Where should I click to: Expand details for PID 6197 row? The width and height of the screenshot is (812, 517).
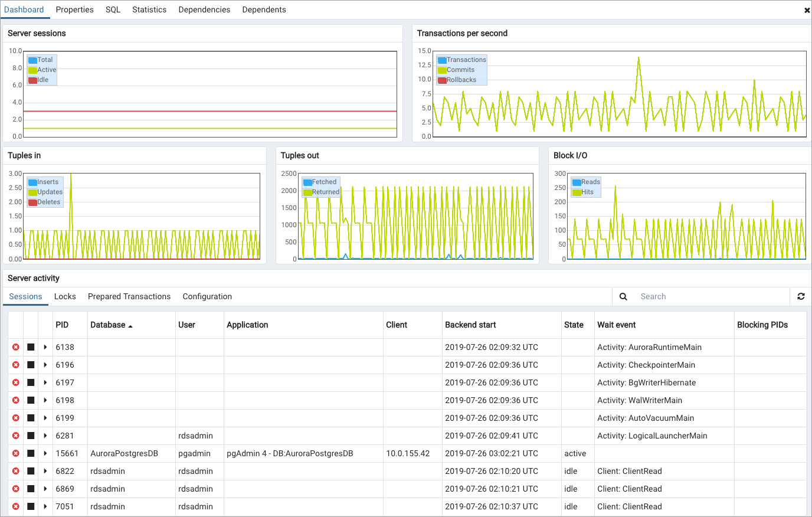pos(45,382)
